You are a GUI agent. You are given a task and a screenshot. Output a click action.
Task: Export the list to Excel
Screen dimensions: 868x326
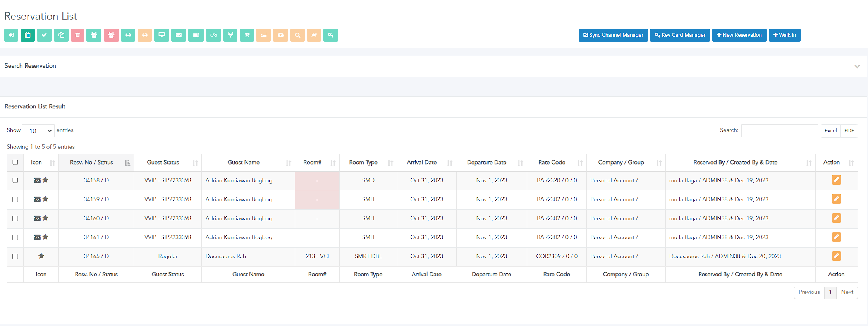click(830, 131)
